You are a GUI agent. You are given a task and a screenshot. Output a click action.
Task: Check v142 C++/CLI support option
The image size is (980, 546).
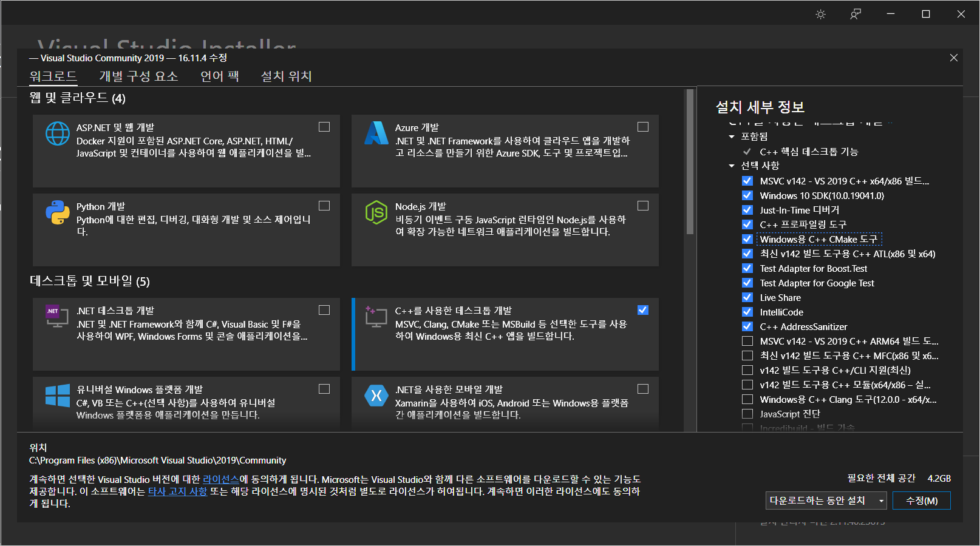tap(747, 370)
